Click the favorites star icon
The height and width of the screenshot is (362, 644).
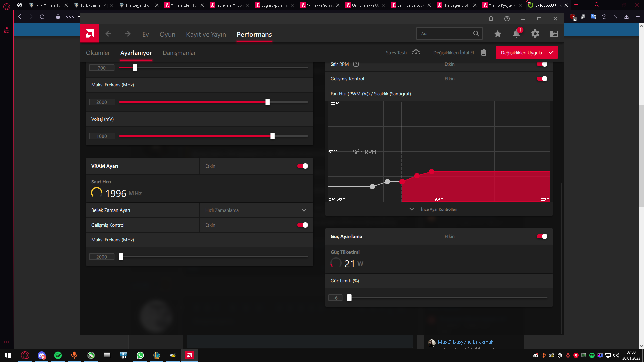point(497,34)
